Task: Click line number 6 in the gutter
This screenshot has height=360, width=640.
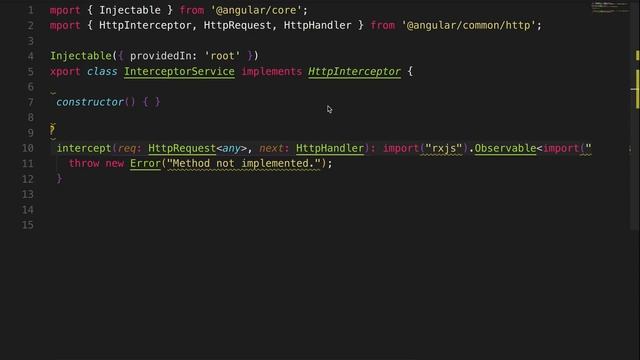Action: tap(31, 87)
